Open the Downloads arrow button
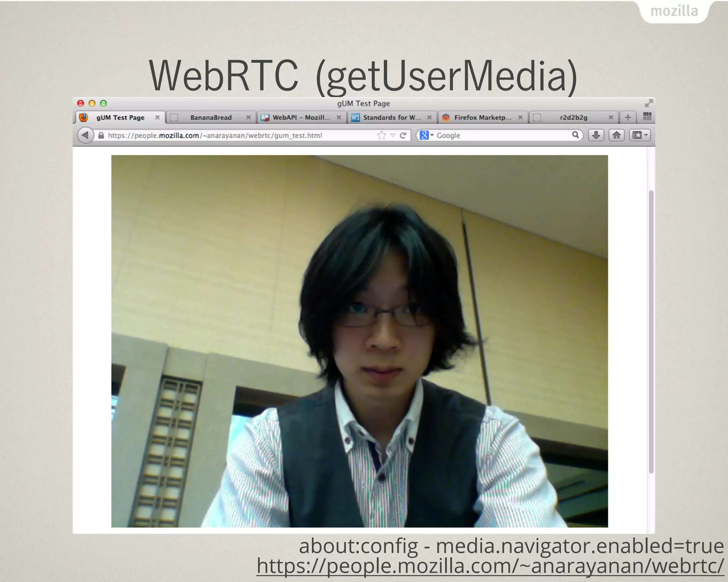The height and width of the screenshot is (582, 728). point(596,135)
